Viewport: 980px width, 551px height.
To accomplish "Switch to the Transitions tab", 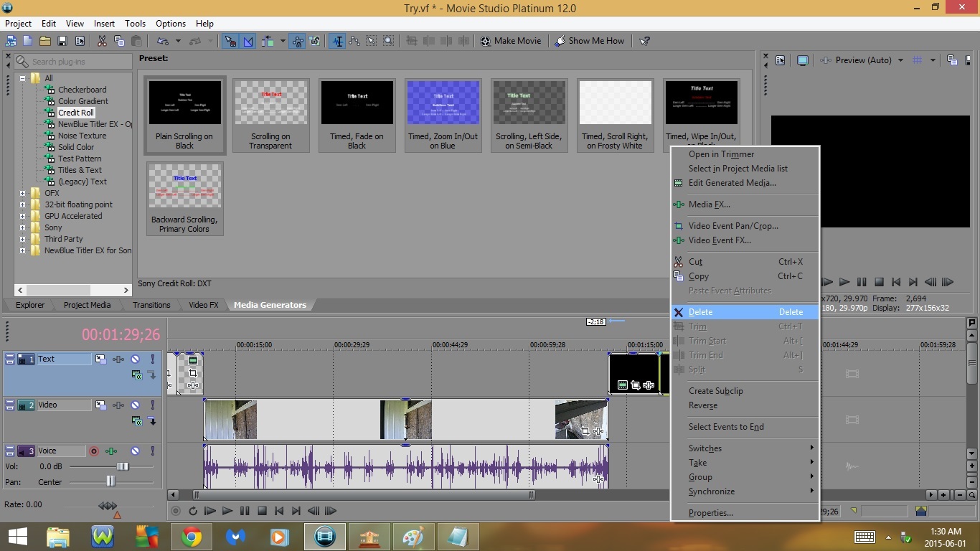I will 151,305.
